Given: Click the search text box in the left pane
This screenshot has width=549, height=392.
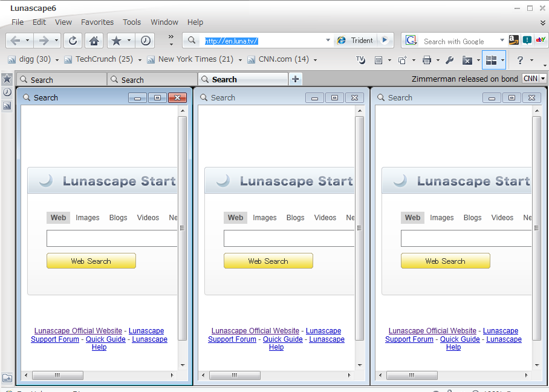Looking at the screenshot, I should pyautogui.click(x=112, y=238).
